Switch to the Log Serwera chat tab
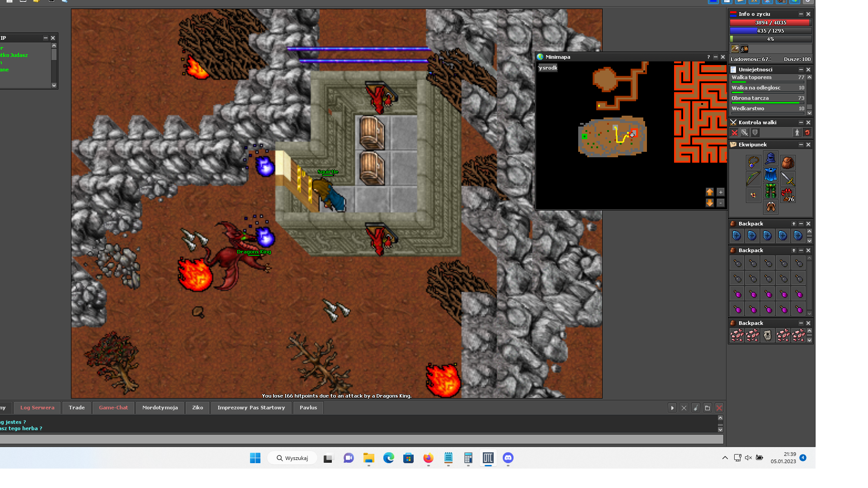The width and height of the screenshot is (868, 488). click(37, 408)
